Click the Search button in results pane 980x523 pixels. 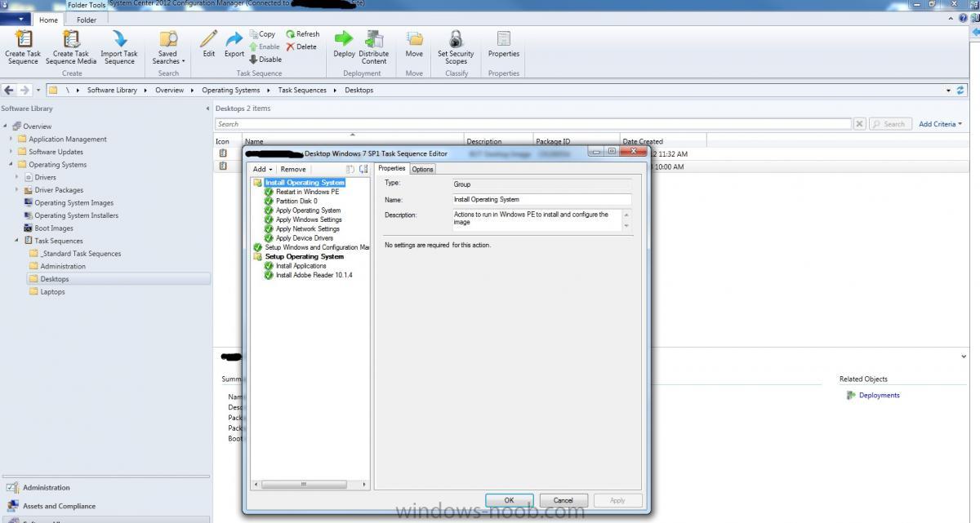pos(889,124)
